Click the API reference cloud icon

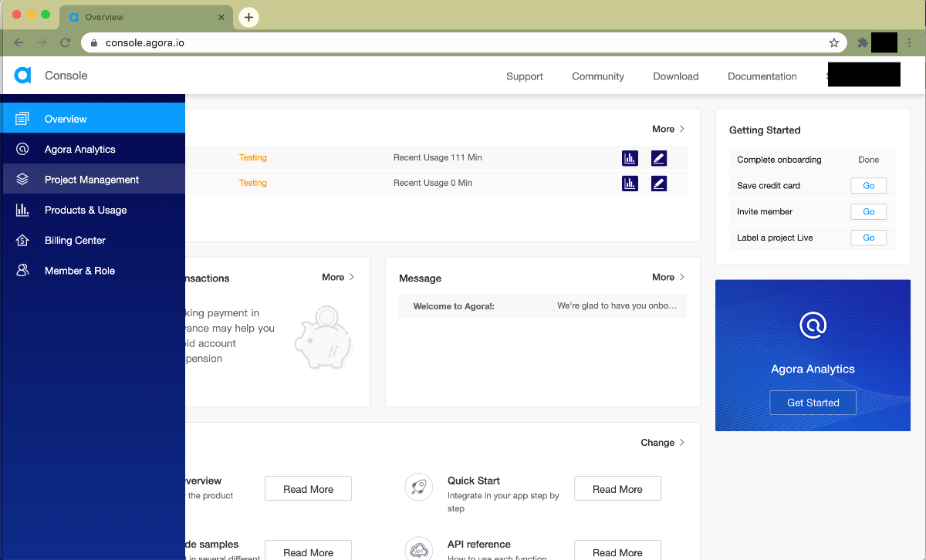click(x=418, y=549)
